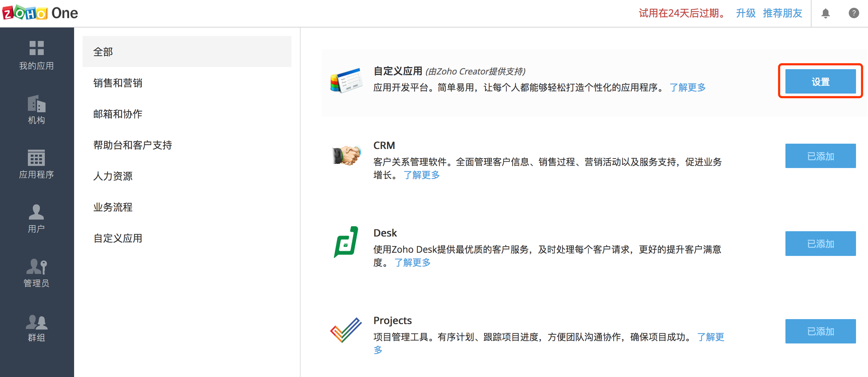Select the 群组 sidebar icon

36,322
